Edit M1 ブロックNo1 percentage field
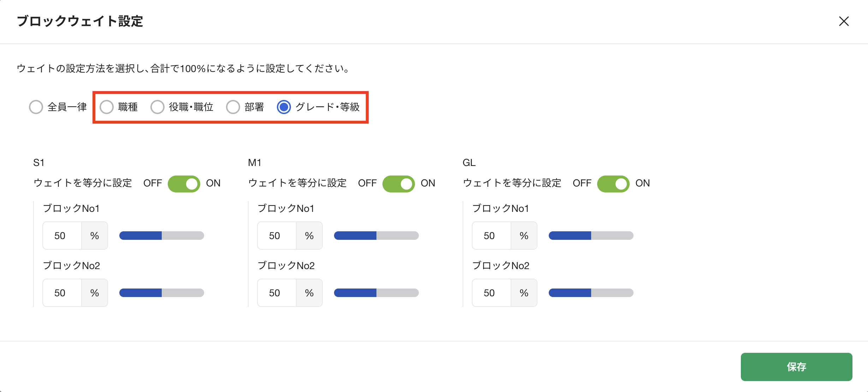This screenshot has height=392, width=868. [x=277, y=236]
